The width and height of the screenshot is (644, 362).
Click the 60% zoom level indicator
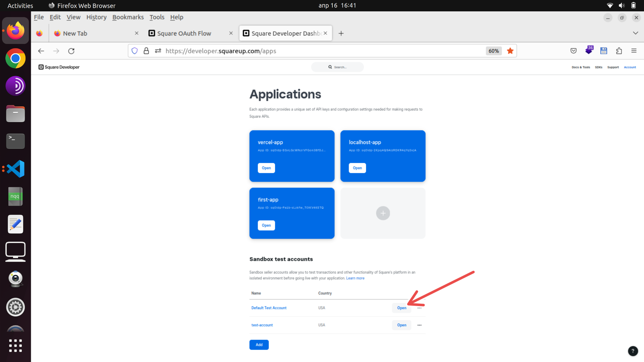[x=493, y=51]
